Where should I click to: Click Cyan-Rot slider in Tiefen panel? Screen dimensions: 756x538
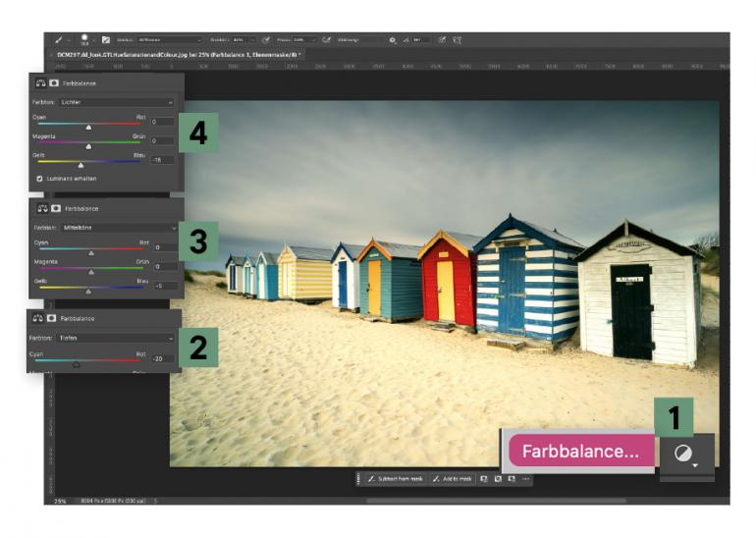tap(86, 362)
